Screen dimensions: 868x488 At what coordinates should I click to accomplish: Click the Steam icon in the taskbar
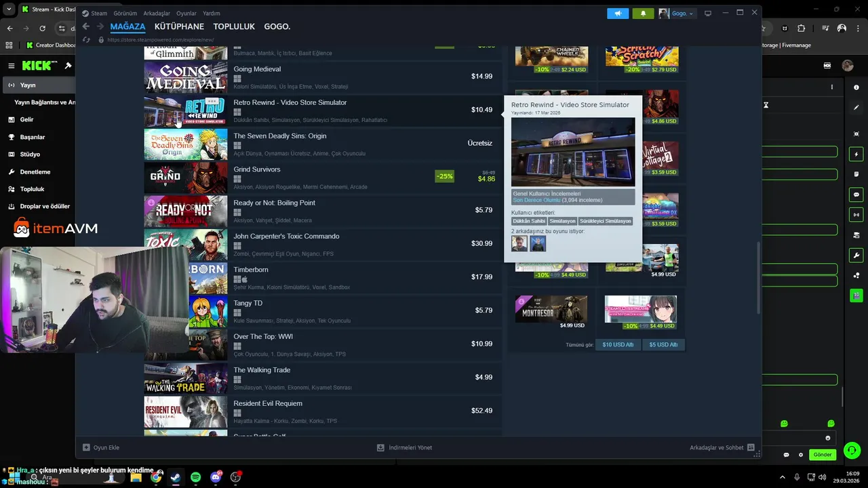176,477
